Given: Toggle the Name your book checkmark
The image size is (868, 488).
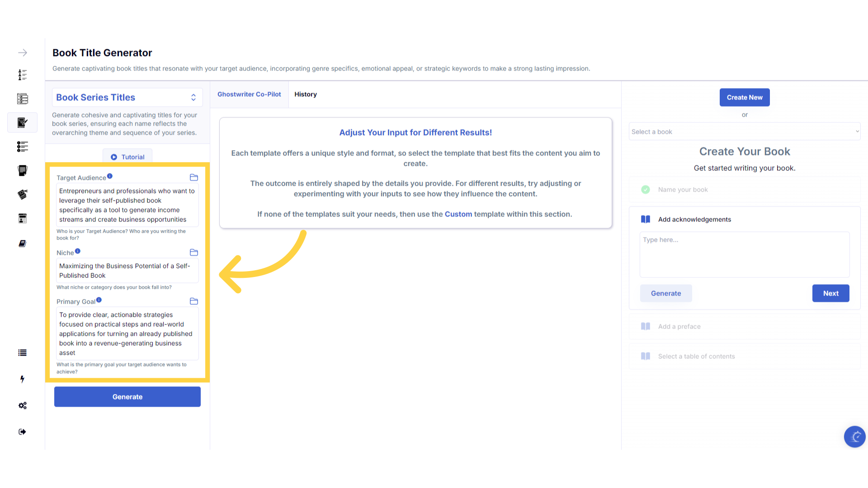Looking at the screenshot, I should 646,190.
